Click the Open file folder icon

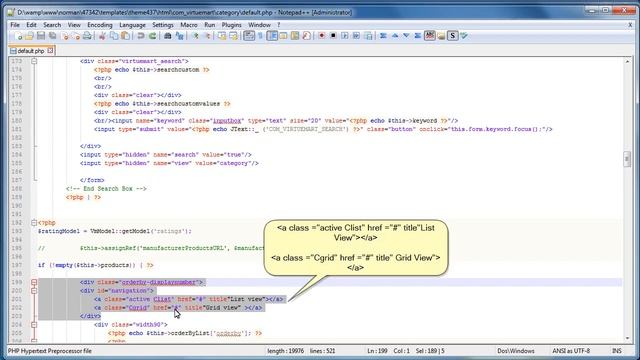pyautogui.click(x=29, y=36)
